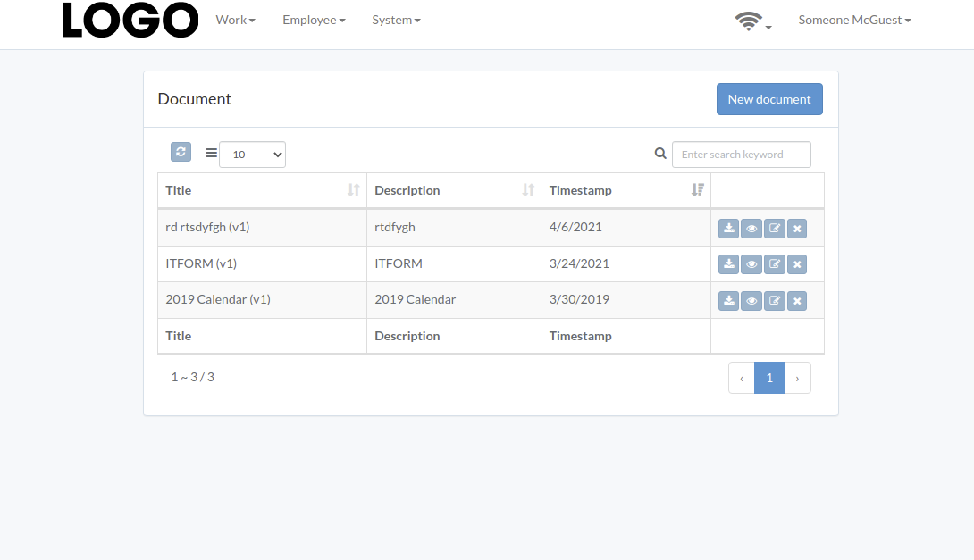Sort by Title column arrows
Screen dimensions: 974x560
coord(354,190)
